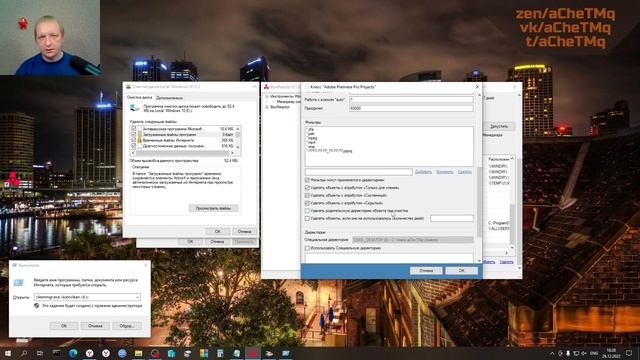Click 'Отмена' in the window behind Disk Cleanup
This screenshot has width=640, height=360.
217,242
